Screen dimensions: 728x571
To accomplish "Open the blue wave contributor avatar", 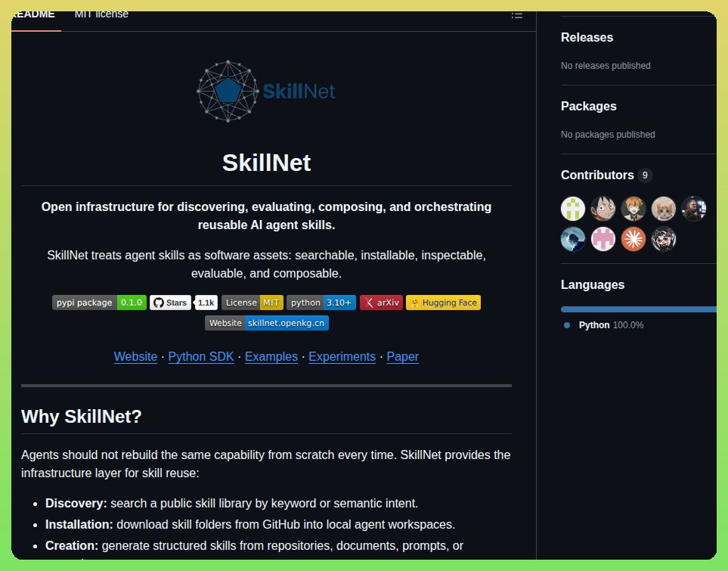I will (573, 239).
